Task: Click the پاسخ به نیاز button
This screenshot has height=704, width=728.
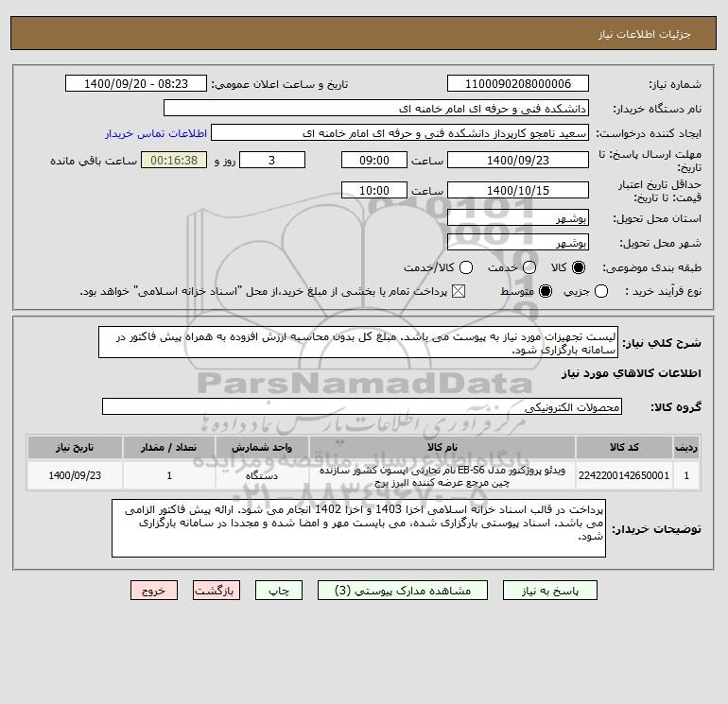Action: [549, 591]
